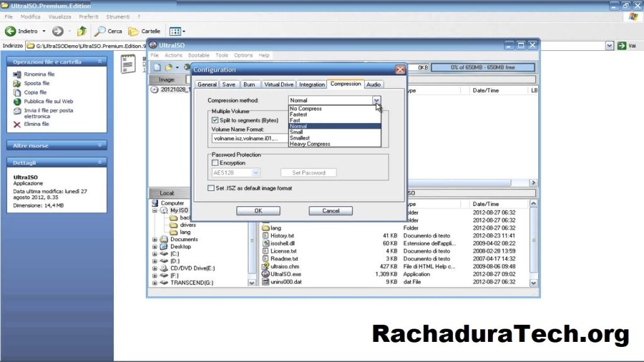Select UltraISO.exe in file list
Screen dimensions: 644x362
(x=286, y=274)
